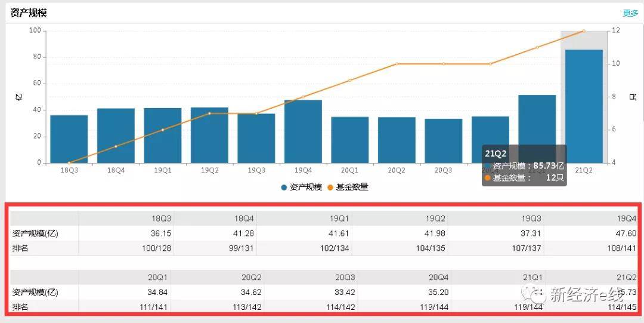Image resolution: width=644 pixels, height=323 pixels.
Task: Click the 18Q3 bar
Action: coord(69,139)
